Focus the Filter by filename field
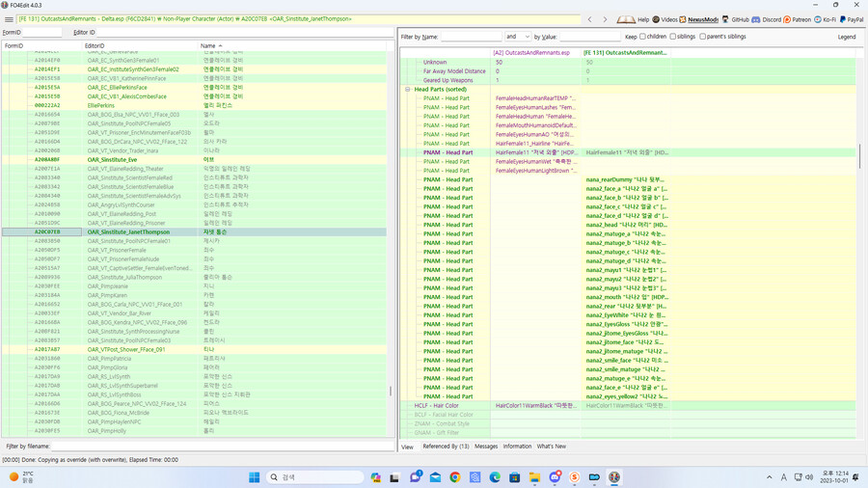 [223, 446]
